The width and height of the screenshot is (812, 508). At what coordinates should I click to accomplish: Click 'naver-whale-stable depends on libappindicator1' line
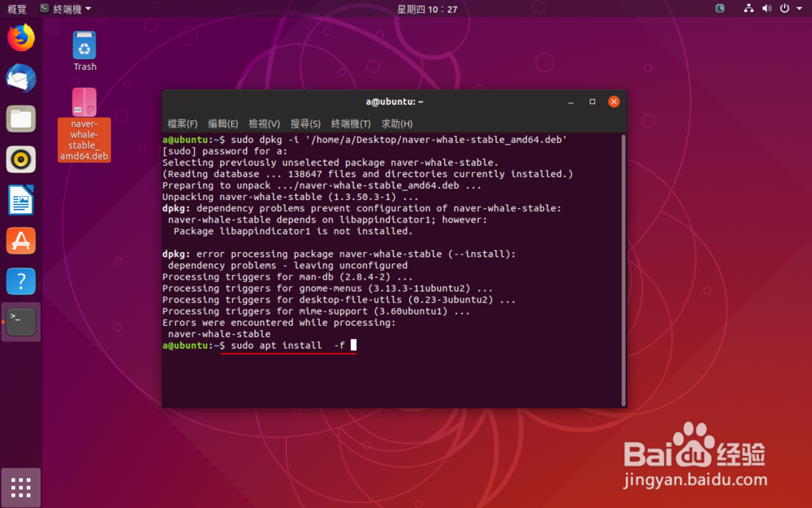pos(327,219)
